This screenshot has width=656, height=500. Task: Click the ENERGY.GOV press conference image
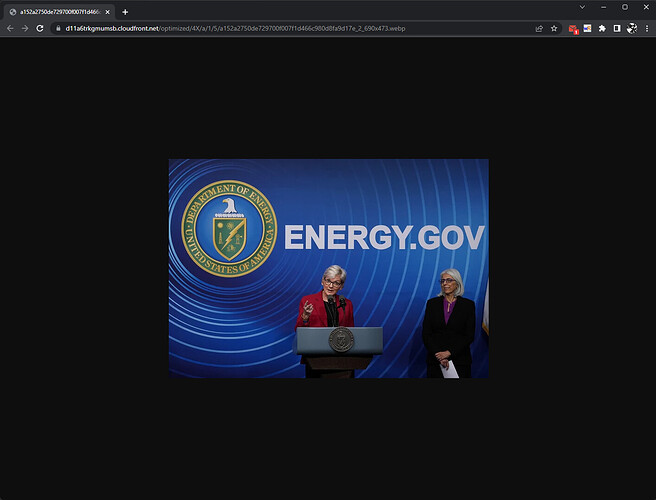[328, 268]
